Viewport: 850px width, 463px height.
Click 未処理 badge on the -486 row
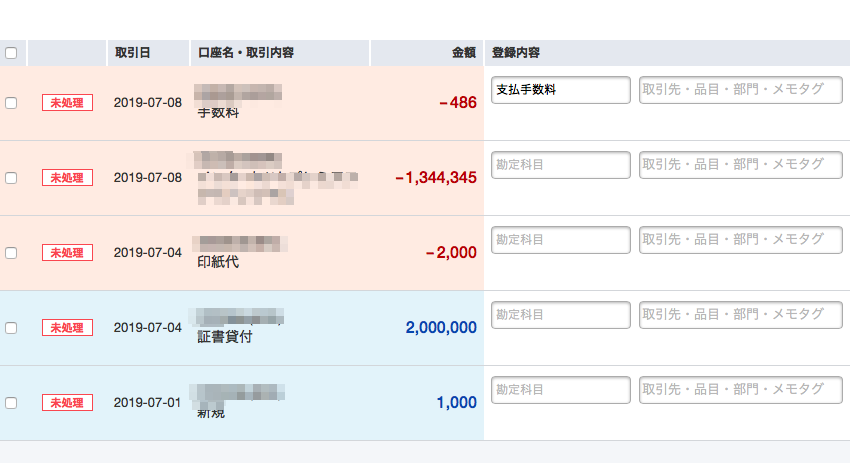(x=67, y=102)
